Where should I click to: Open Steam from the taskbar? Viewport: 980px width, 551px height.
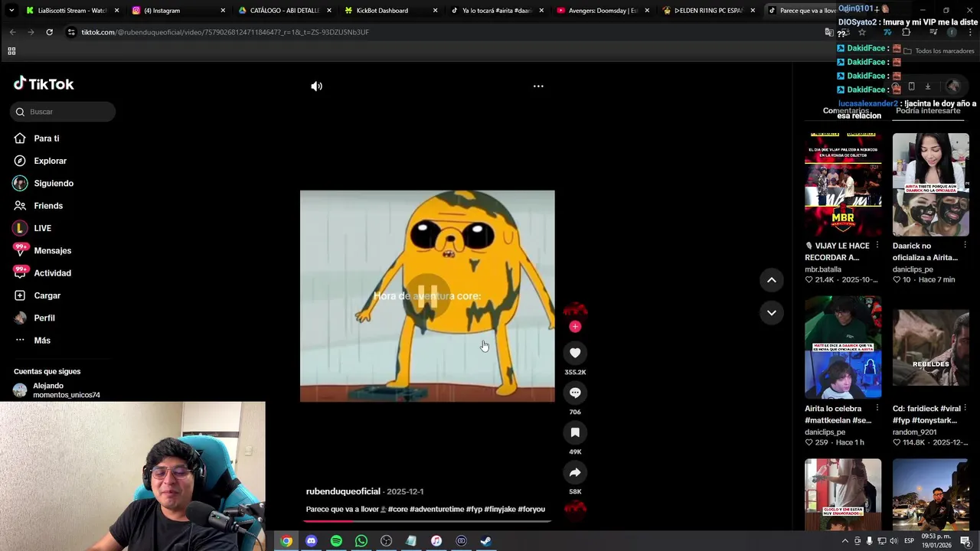coord(485,541)
